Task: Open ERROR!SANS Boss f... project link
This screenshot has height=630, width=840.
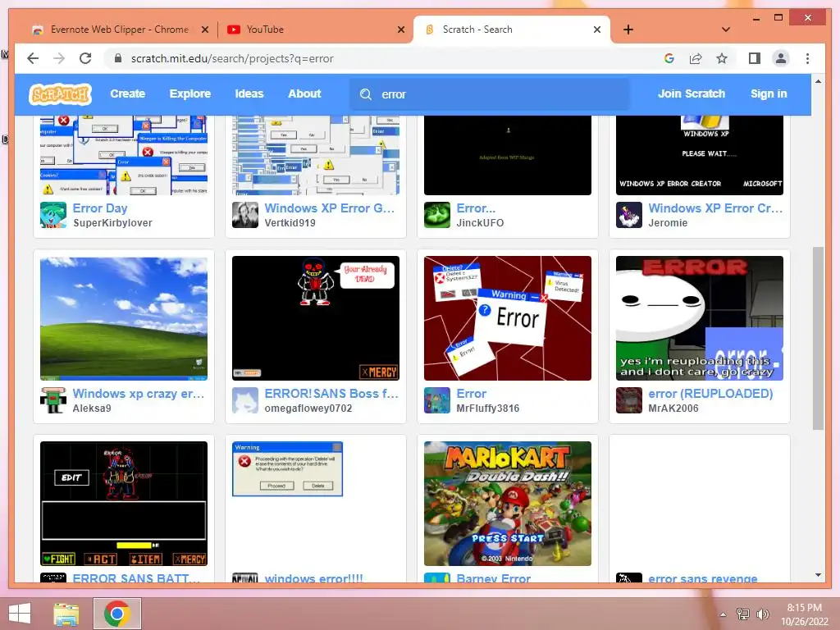Action: click(x=331, y=394)
